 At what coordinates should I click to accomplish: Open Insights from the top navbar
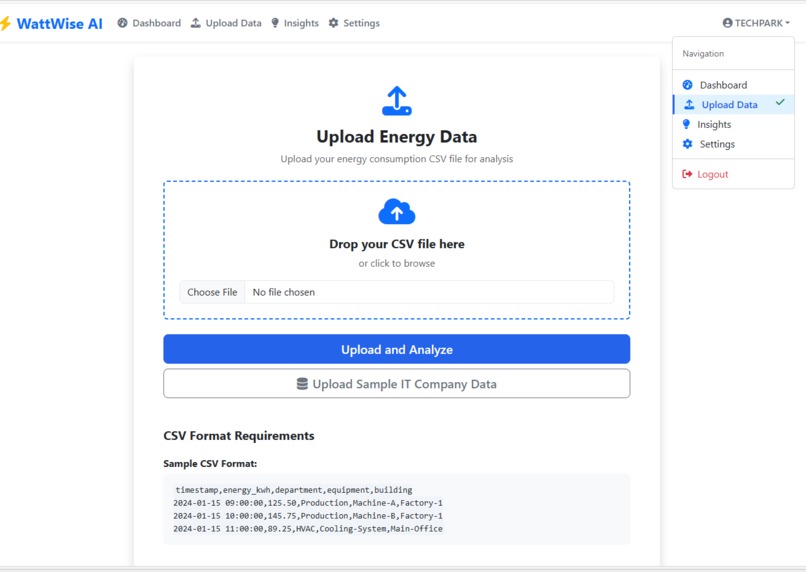coord(295,23)
